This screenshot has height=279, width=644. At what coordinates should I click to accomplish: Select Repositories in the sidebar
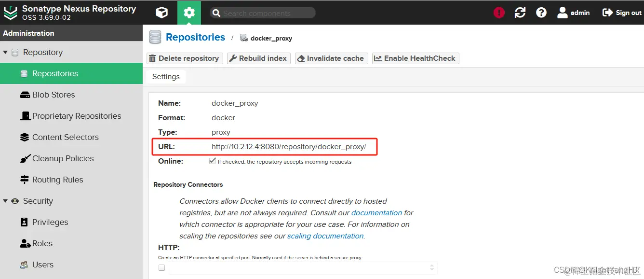(71, 73)
